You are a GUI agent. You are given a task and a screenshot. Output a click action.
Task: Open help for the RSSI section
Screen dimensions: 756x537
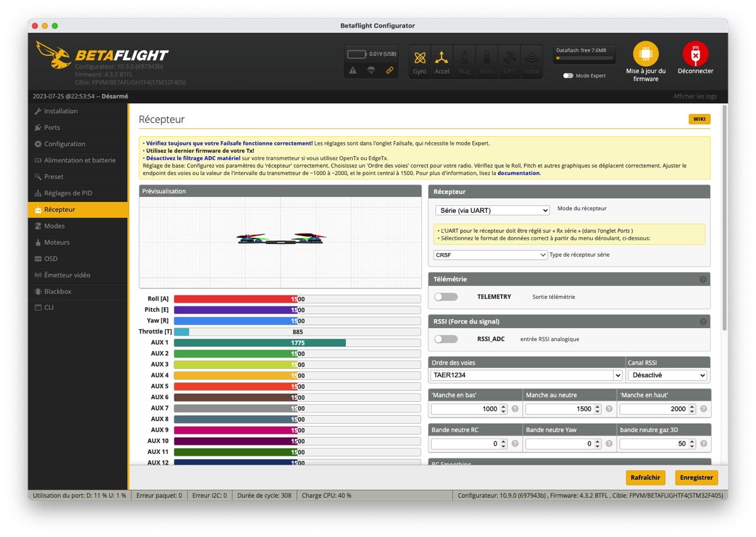703,322
